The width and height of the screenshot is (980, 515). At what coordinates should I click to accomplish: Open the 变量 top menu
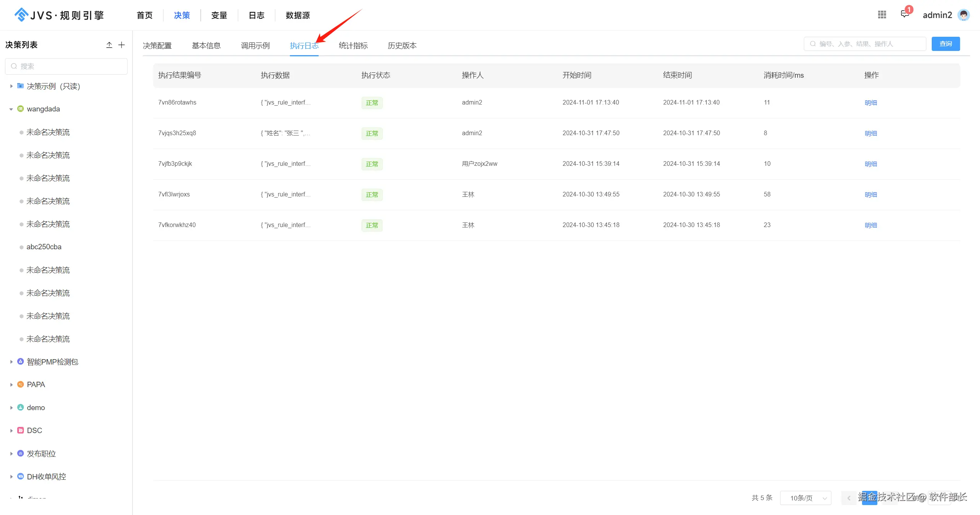pos(219,15)
